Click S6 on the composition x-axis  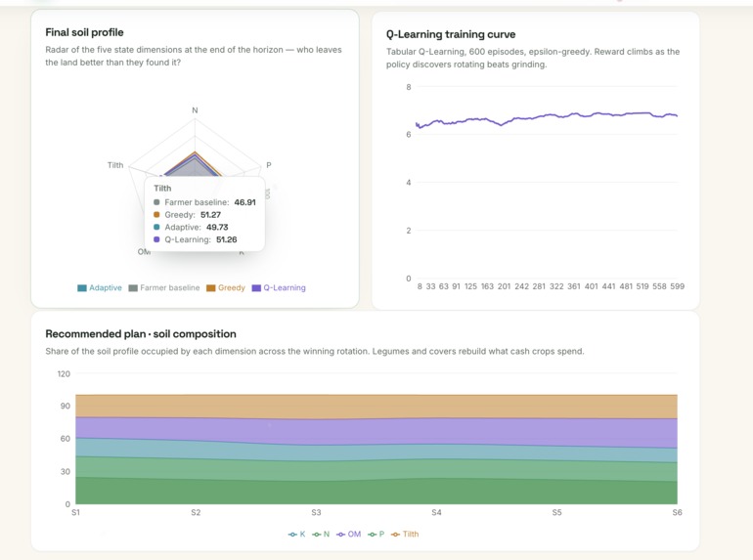pos(677,512)
